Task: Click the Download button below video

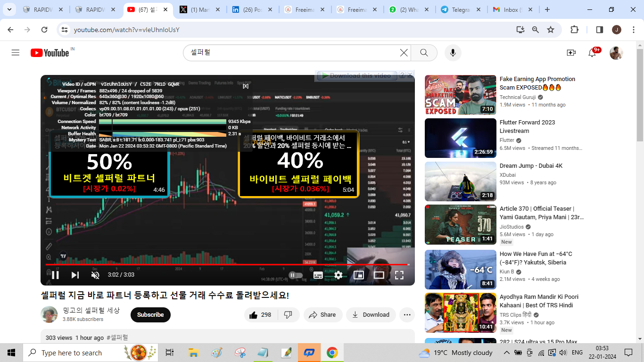Action: (371, 315)
